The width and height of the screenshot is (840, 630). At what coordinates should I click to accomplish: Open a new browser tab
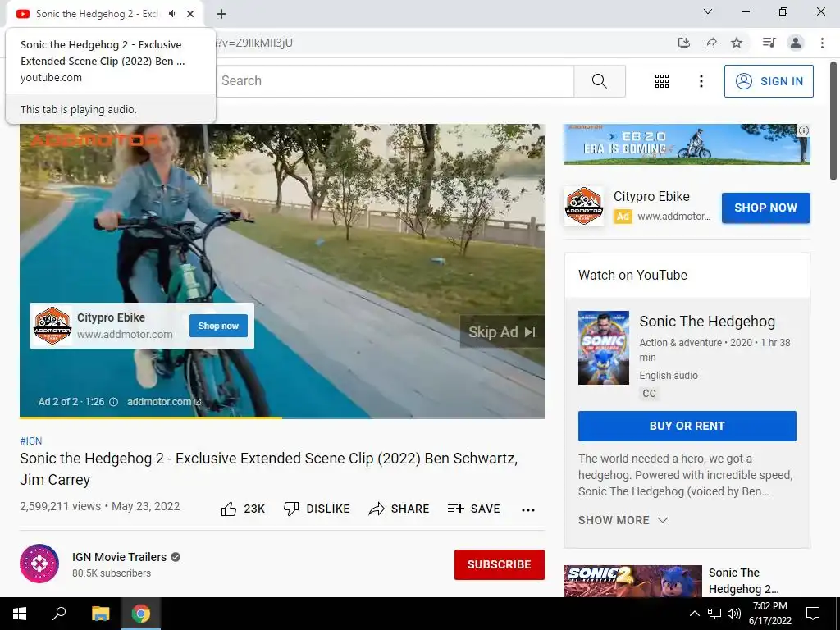[x=221, y=14]
